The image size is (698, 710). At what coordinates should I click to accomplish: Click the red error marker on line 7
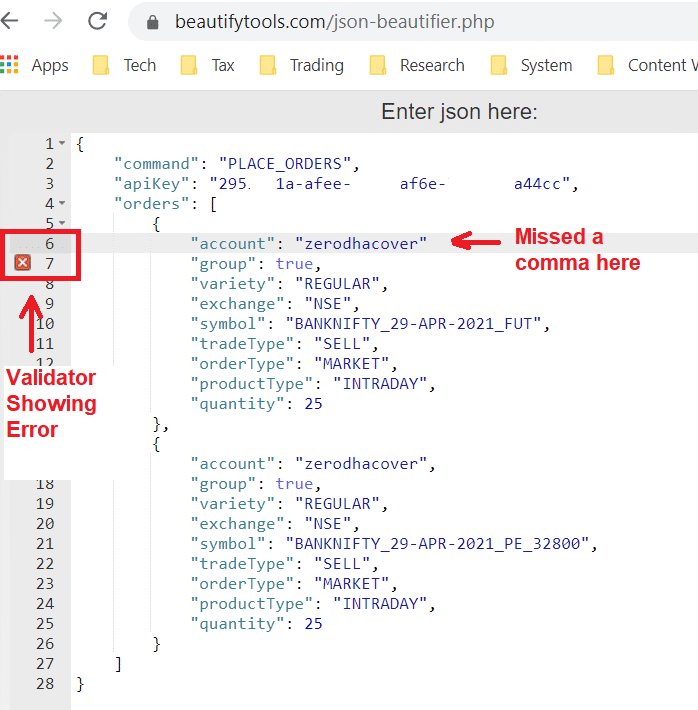point(23,263)
